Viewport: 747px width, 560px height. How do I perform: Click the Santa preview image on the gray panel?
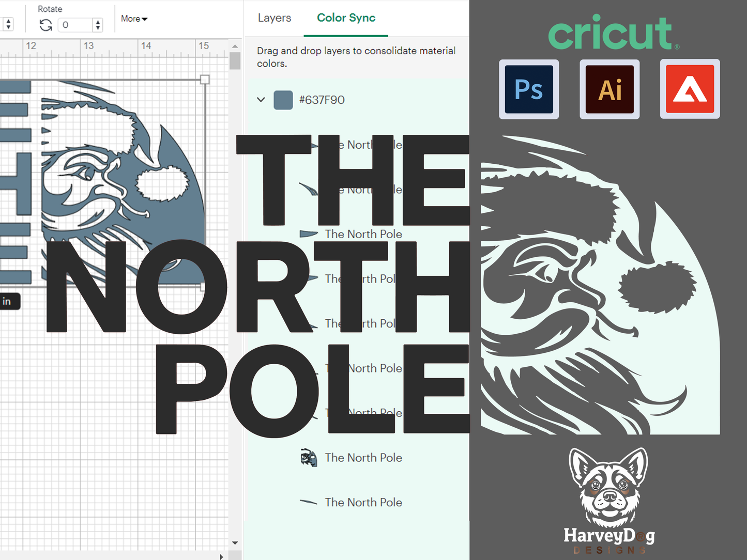(x=600, y=285)
